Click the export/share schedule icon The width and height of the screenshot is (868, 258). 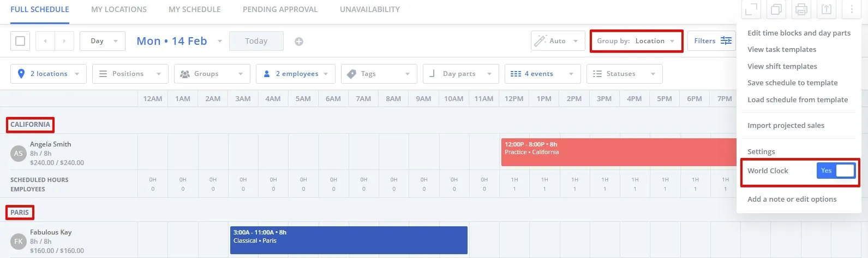(x=826, y=9)
